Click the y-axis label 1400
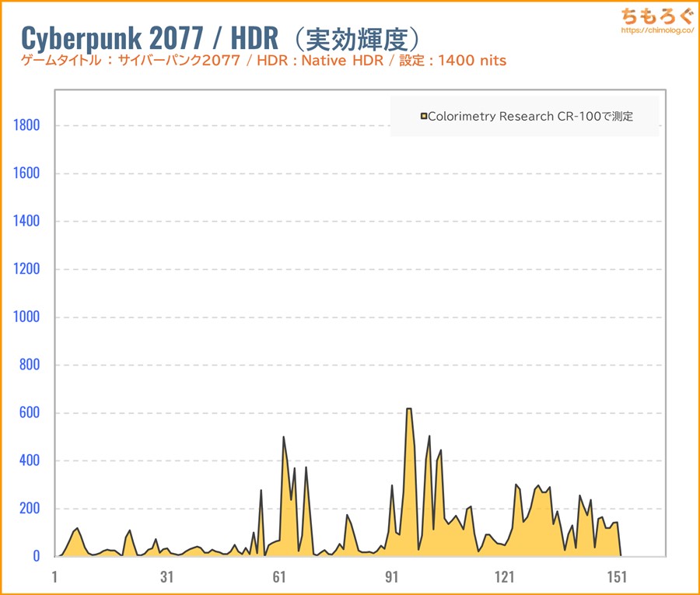Image resolution: width=700 pixels, height=595 pixels. point(26,221)
